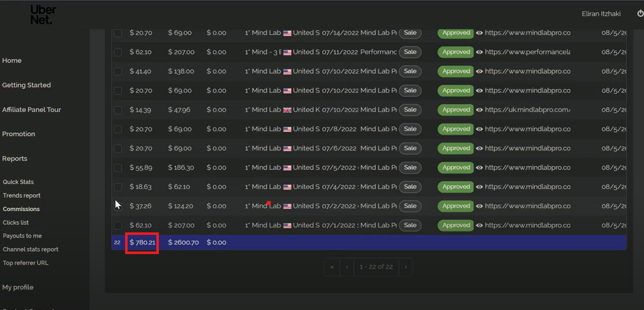Click the eye icon beside the performancelab URL

pyautogui.click(x=480, y=52)
